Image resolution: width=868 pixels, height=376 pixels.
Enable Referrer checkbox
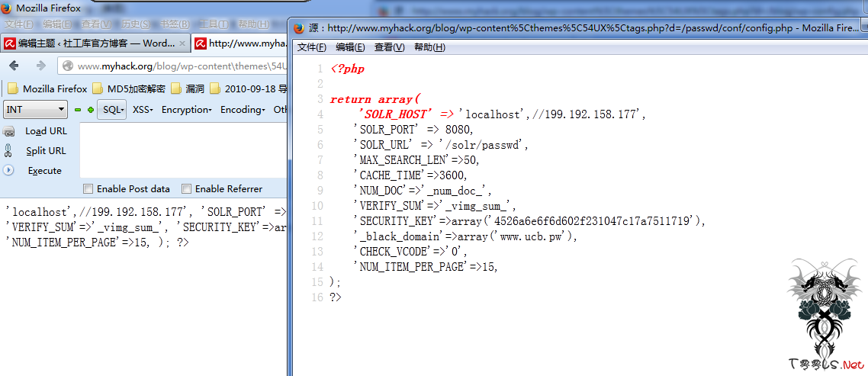[187, 189]
